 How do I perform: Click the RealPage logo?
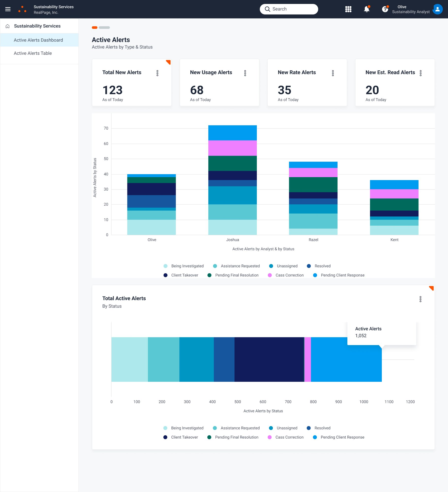click(23, 9)
